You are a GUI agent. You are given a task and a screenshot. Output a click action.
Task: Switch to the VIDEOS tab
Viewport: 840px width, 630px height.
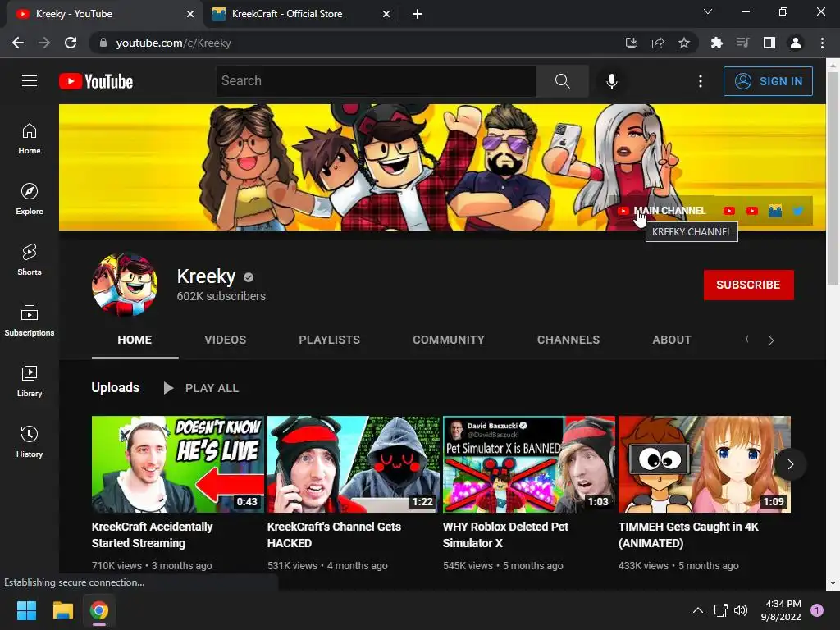[225, 340]
